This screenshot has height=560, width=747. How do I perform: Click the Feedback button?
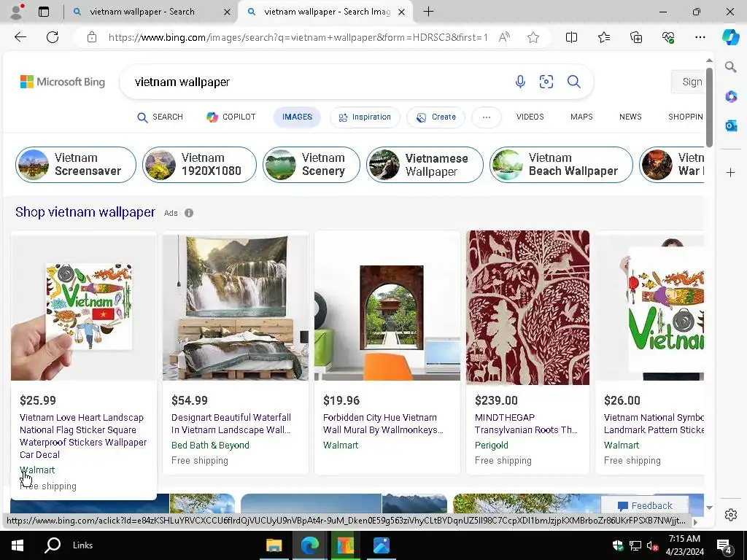click(645, 506)
